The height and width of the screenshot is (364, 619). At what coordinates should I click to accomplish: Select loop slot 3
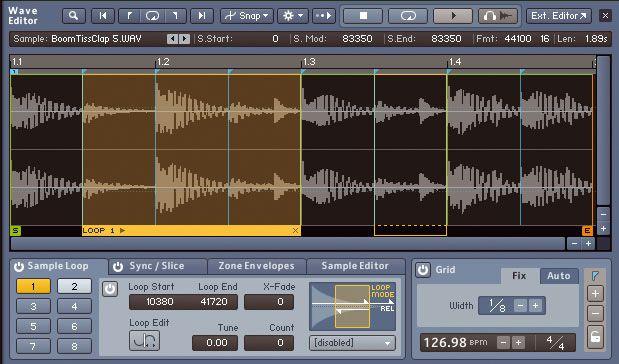click(34, 306)
